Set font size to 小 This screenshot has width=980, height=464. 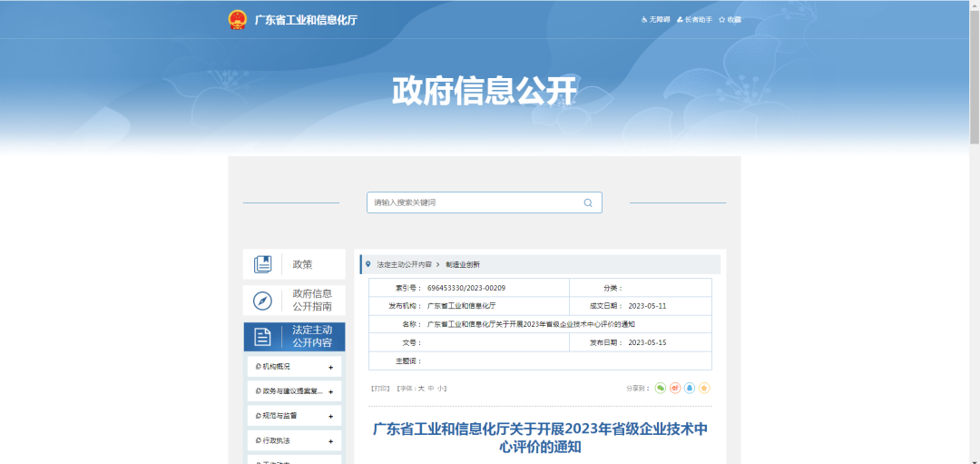tap(440, 389)
